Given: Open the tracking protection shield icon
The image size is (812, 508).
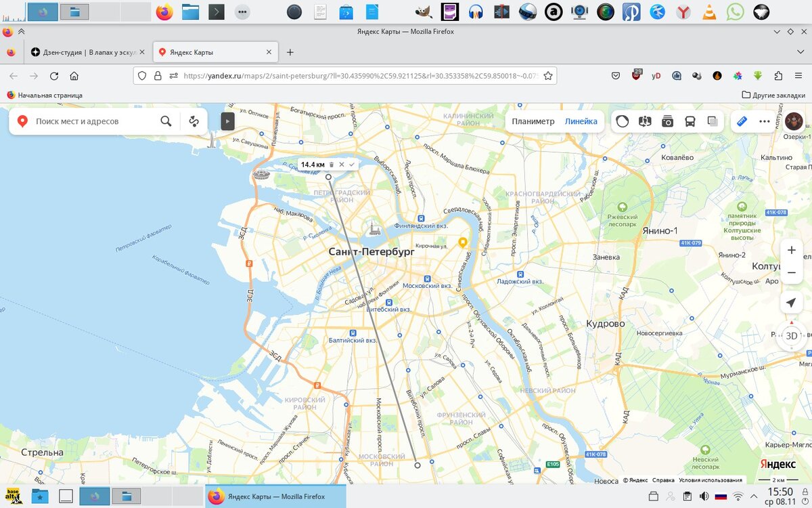Looking at the screenshot, I should [142, 76].
